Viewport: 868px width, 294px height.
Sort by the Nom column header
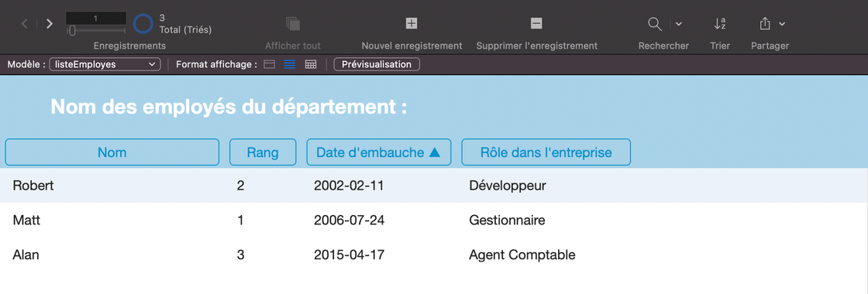112,152
